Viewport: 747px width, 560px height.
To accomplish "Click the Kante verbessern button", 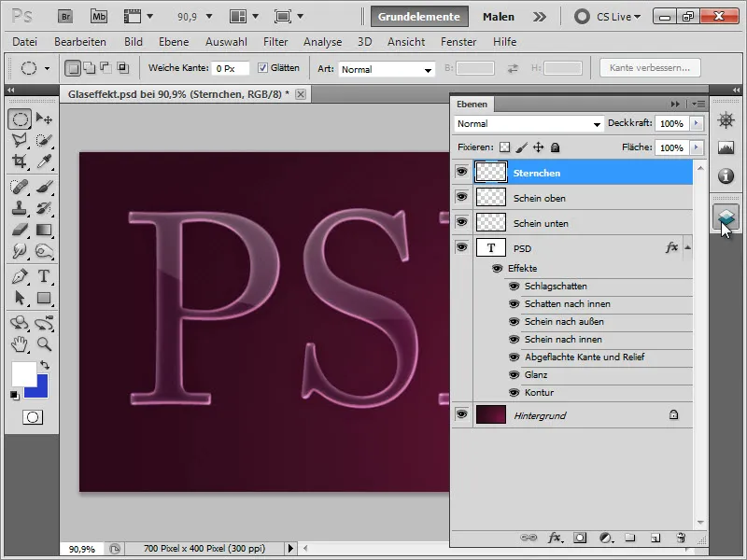I will [650, 67].
